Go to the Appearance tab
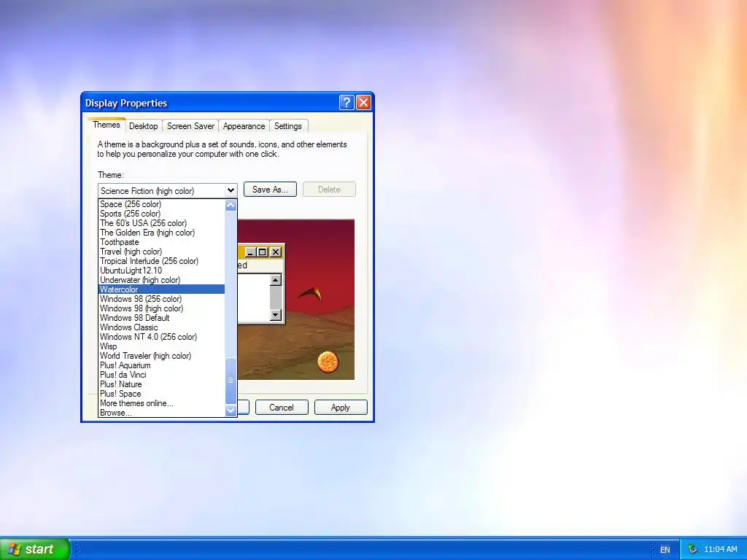Viewport: 747px width, 560px height. 244,126
